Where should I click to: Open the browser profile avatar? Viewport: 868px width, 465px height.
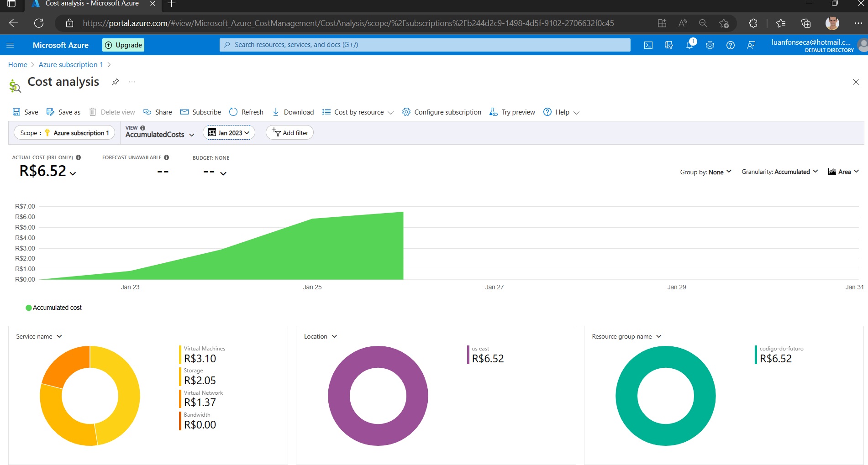[832, 23]
